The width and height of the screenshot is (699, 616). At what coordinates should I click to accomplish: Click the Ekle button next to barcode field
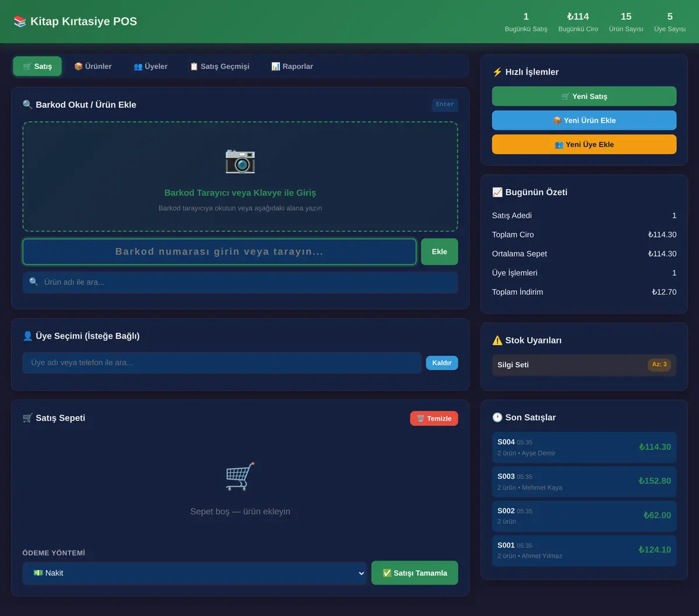pos(439,252)
